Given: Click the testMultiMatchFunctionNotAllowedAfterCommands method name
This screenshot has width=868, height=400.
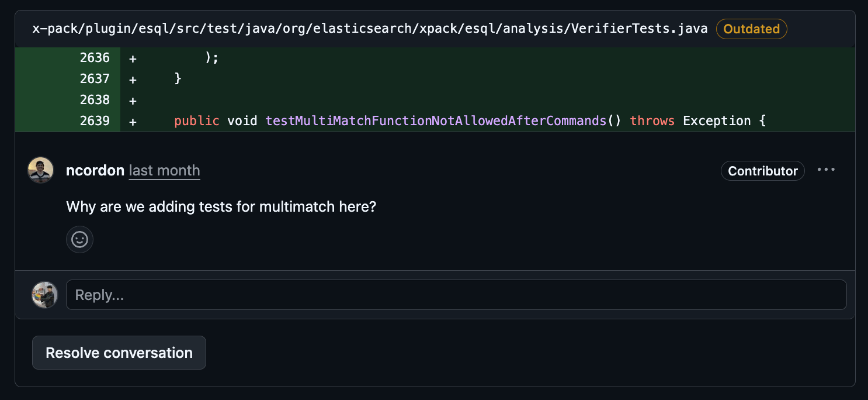Looking at the screenshot, I should pos(436,121).
